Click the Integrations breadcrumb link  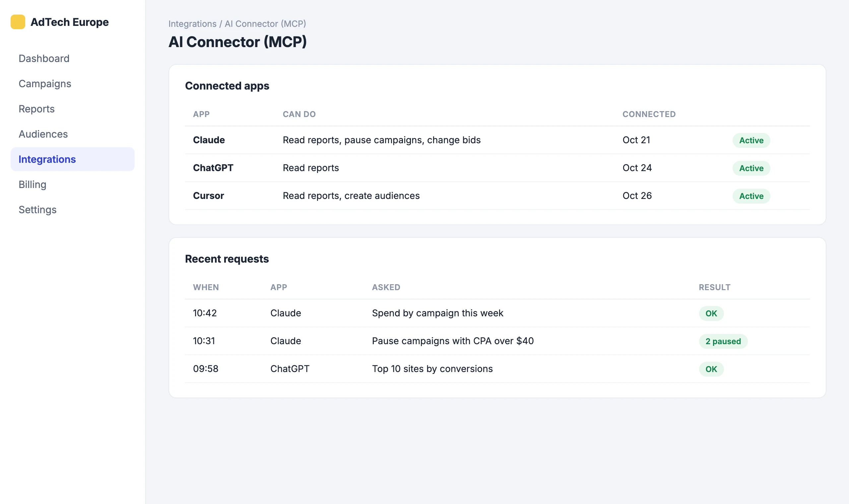(x=192, y=24)
